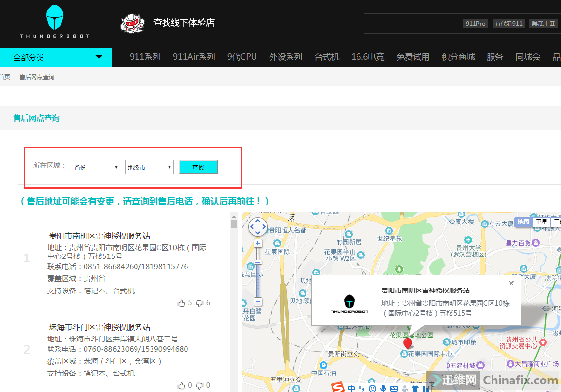
Task: Switch map to 地图 view
Action: coord(523,222)
